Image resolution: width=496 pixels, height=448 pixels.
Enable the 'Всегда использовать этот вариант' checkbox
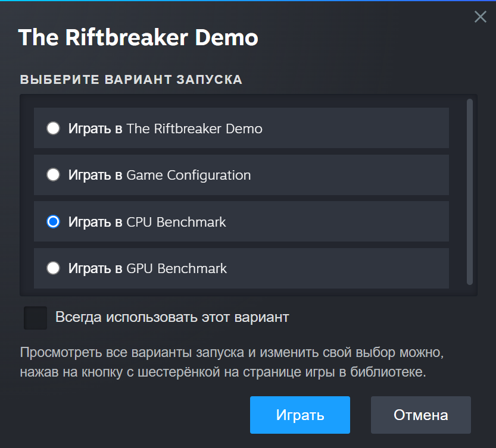[x=36, y=318]
